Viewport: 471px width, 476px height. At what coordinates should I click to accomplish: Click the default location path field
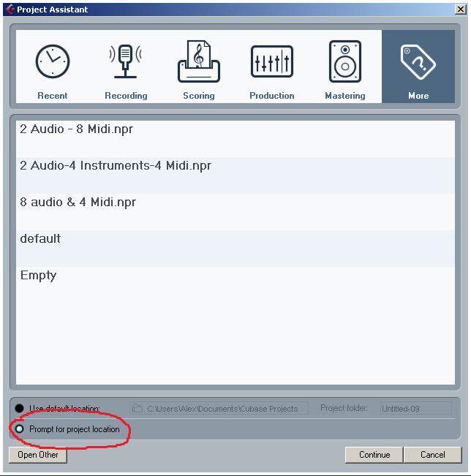tap(219, 409)
